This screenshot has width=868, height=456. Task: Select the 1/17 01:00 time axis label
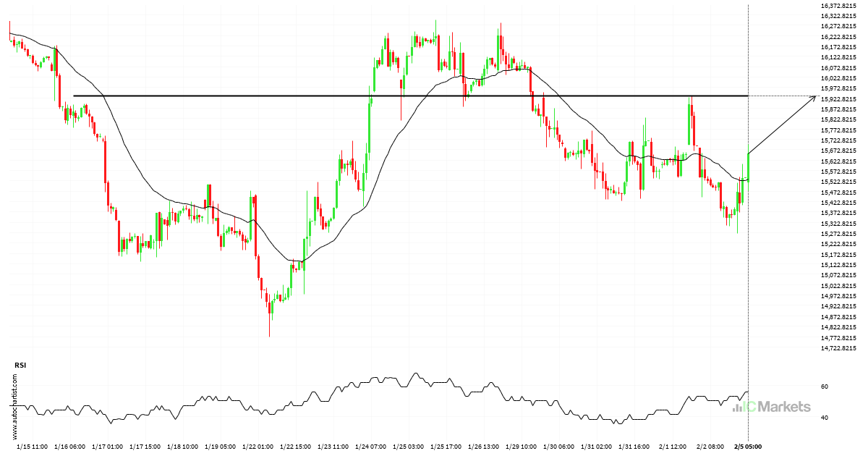[108, 447]
